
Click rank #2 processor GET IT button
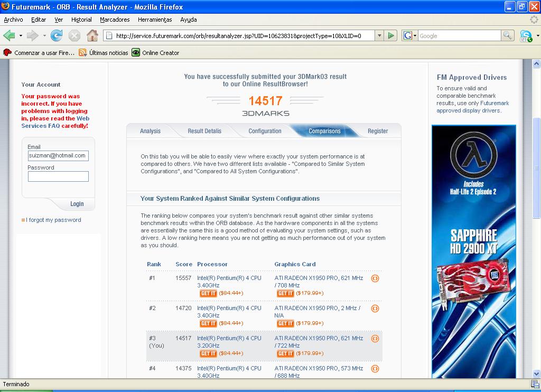click(208, 323)
